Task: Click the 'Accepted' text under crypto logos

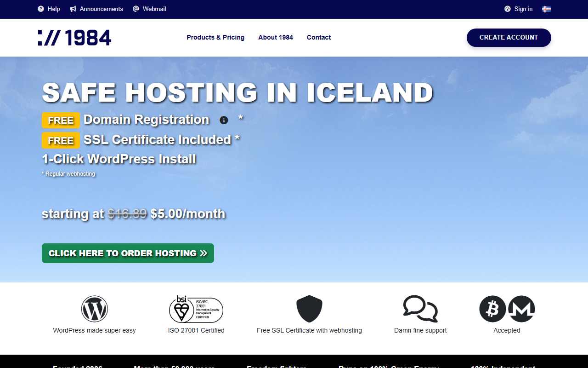Action: coord(507,330)
